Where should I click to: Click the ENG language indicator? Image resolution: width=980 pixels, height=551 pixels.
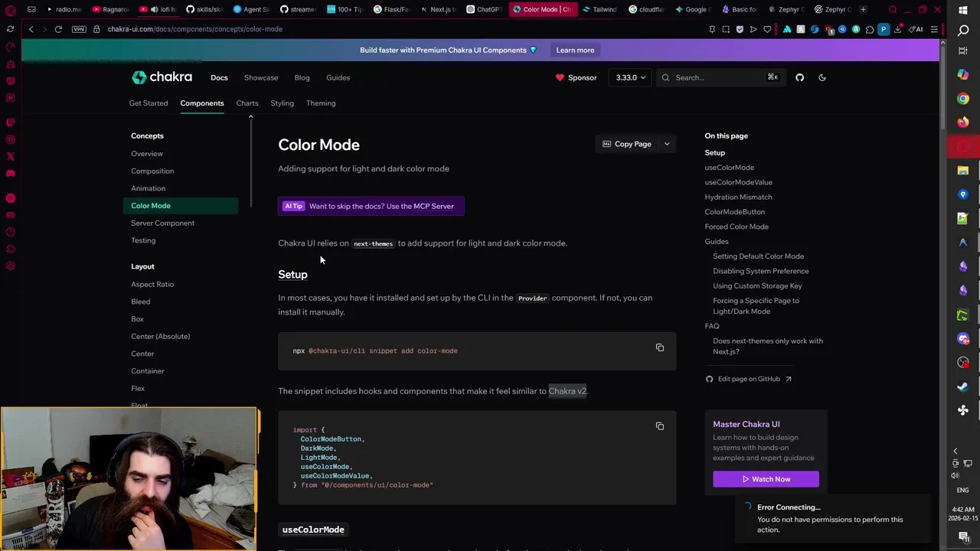coord(962,490)
